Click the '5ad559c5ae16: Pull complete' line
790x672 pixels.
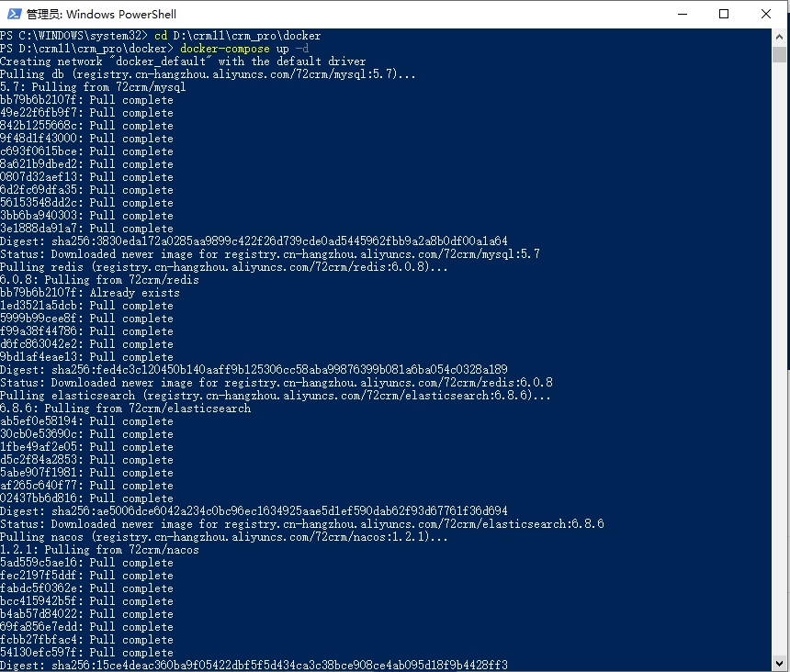(x=86, y=563)
